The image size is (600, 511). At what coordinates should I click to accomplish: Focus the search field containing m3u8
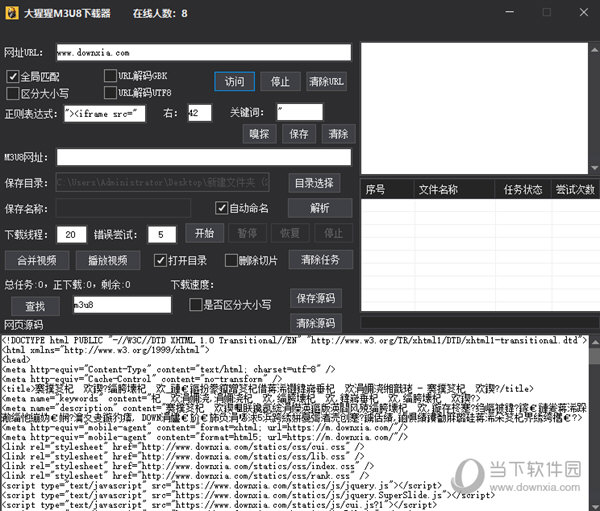pos(122,305)
